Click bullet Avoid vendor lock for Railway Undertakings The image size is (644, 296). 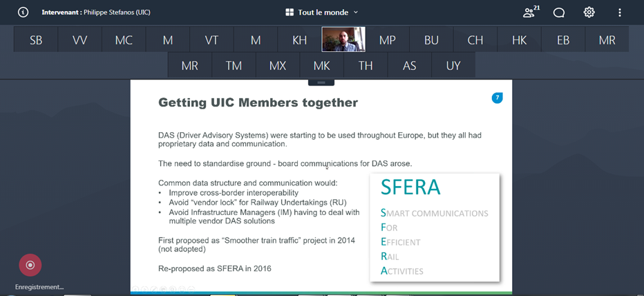pos(258,202)
